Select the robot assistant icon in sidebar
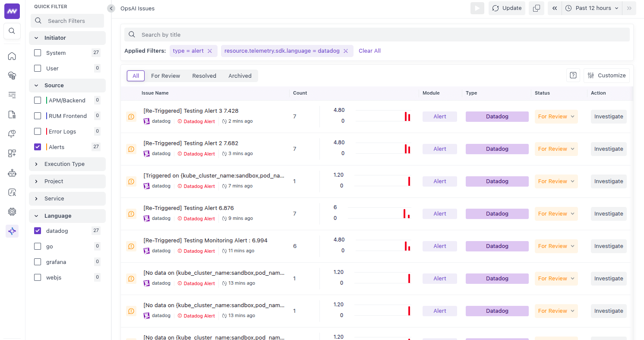The height and width of the screenshot is (340, 644). click(x=12, y=172)
